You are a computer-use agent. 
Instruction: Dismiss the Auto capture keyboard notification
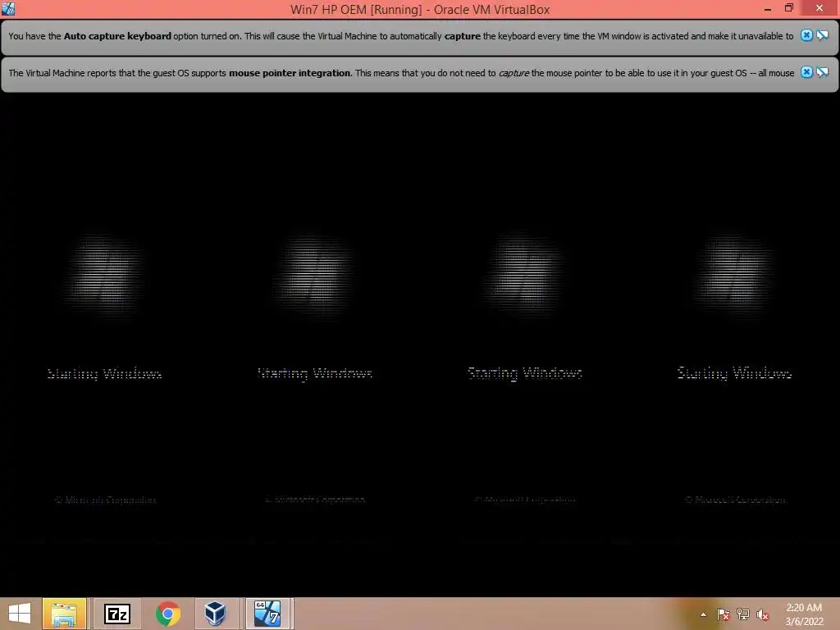click(806, 35)
